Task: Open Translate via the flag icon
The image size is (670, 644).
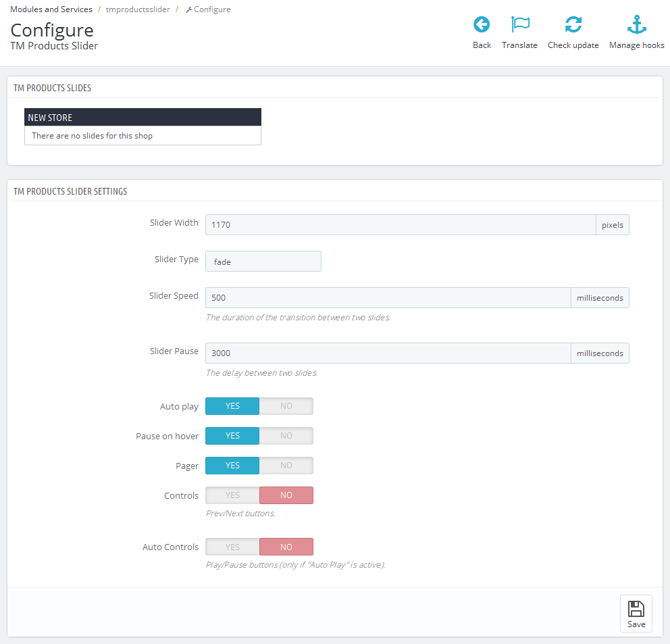Action: tap(520, 24)
